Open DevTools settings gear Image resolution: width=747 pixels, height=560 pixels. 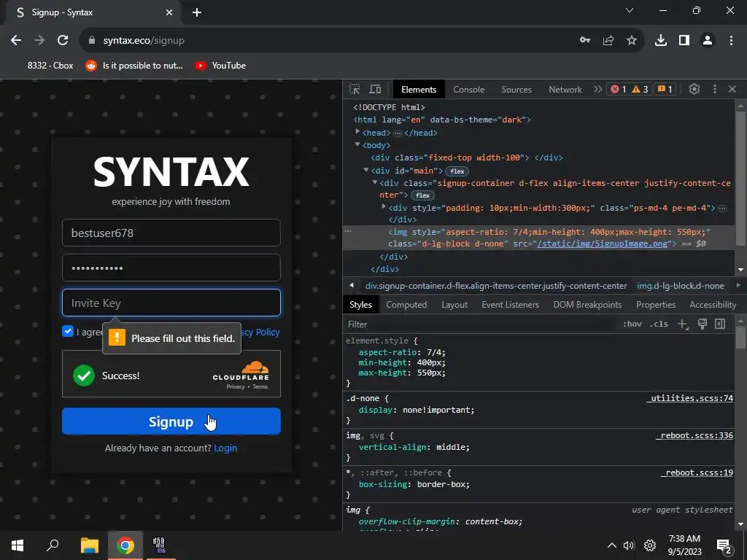694,89
